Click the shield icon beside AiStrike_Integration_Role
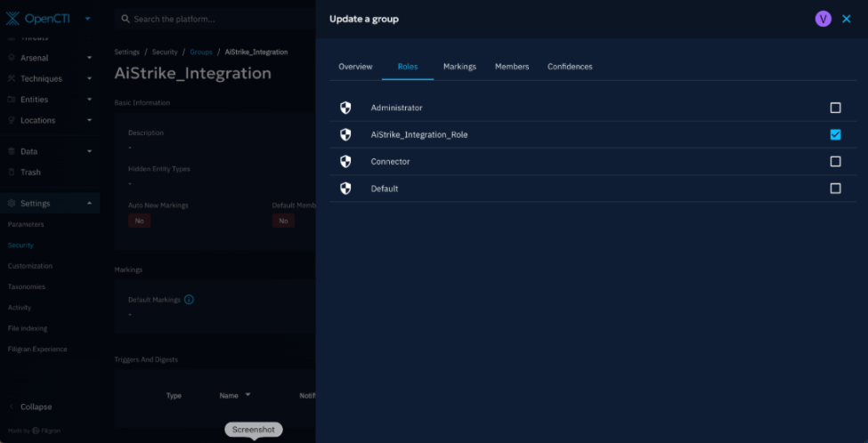868x443 pixels. 345,134
